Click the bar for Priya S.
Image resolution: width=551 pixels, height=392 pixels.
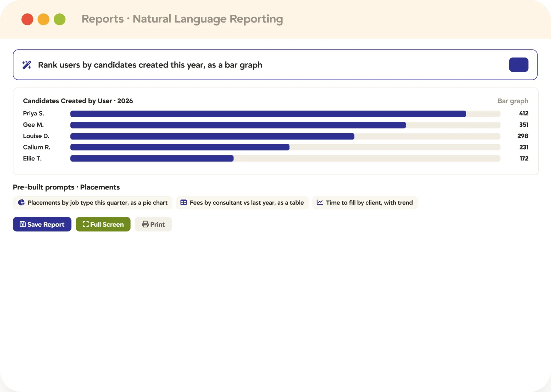[x=268, y=114]
